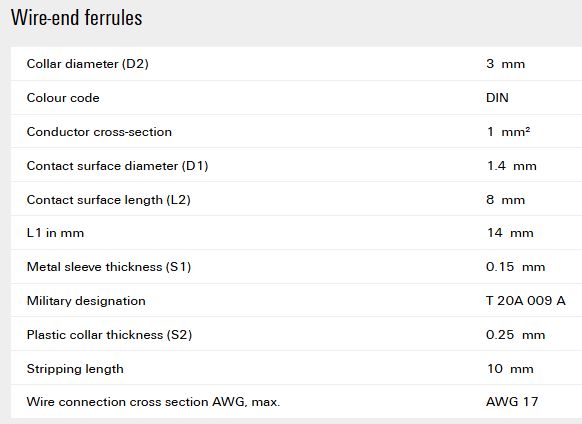Select the Collar diameter (D2) row label
Viewport: 582px width, 424px height.
[x=88, y=64]
